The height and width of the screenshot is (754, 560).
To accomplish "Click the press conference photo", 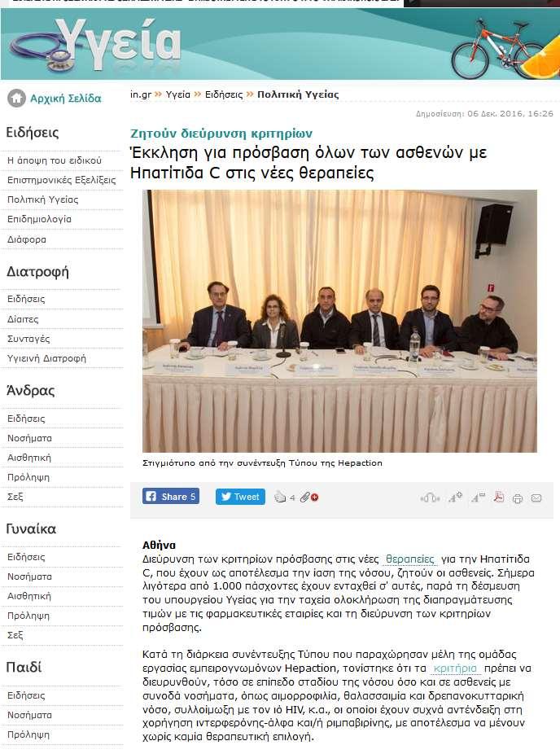I will click(339, 321).
